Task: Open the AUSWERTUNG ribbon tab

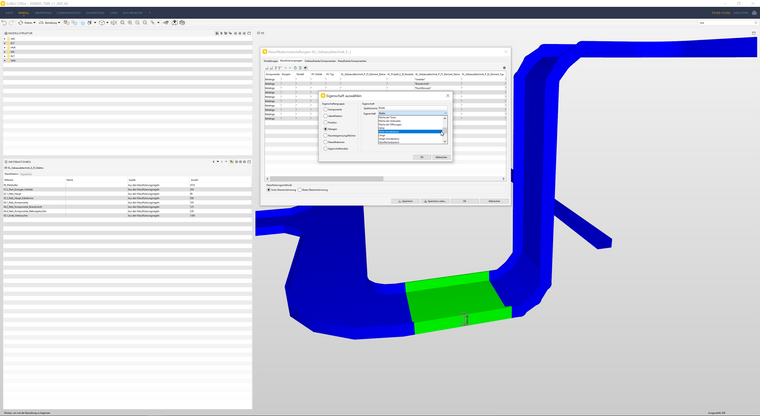Action: pyautogui.click(x=95, y=13)
